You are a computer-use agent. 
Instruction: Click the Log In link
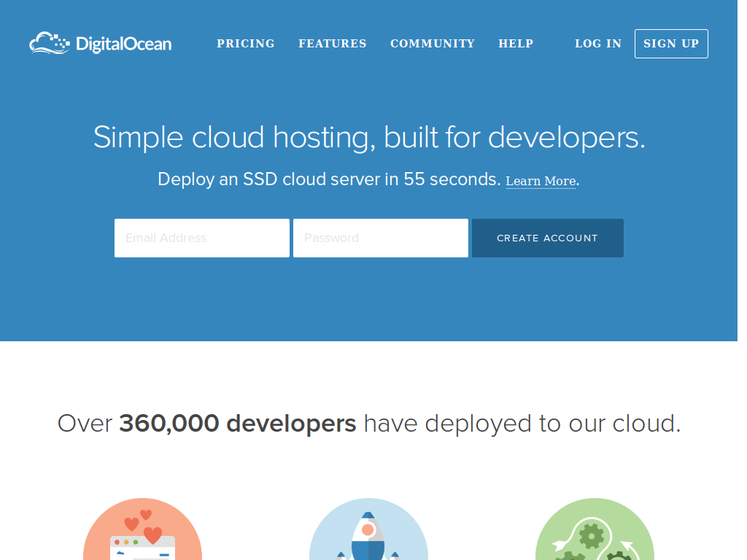coord(598,43)
